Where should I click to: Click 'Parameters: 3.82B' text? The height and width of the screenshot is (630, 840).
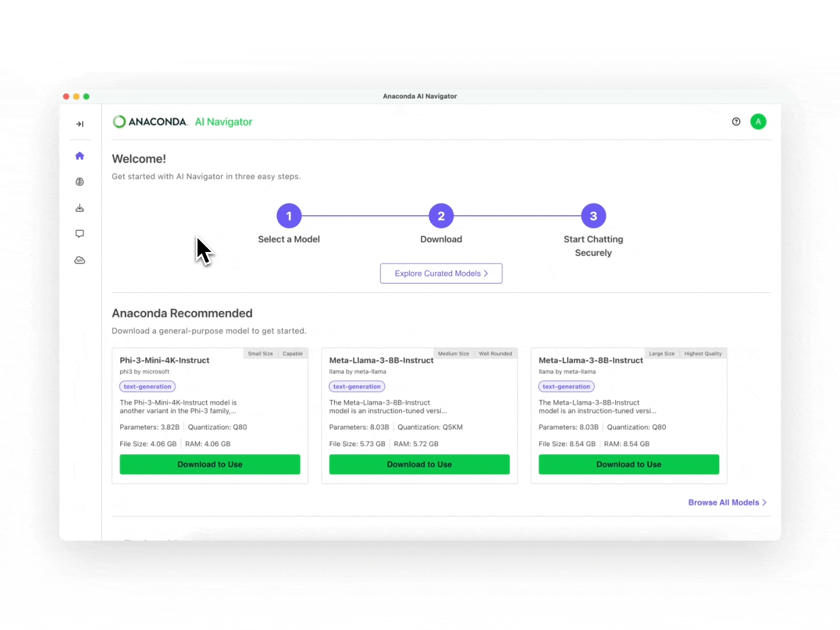coord(149,427)
